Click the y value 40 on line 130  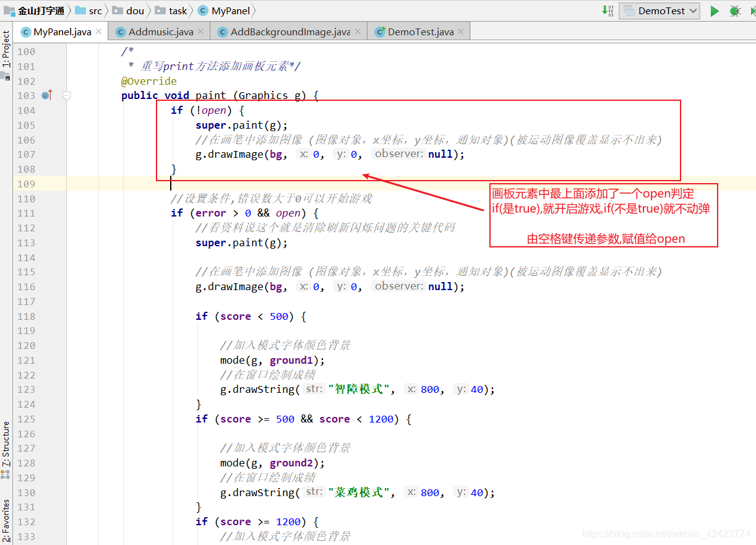coord(476,493)
